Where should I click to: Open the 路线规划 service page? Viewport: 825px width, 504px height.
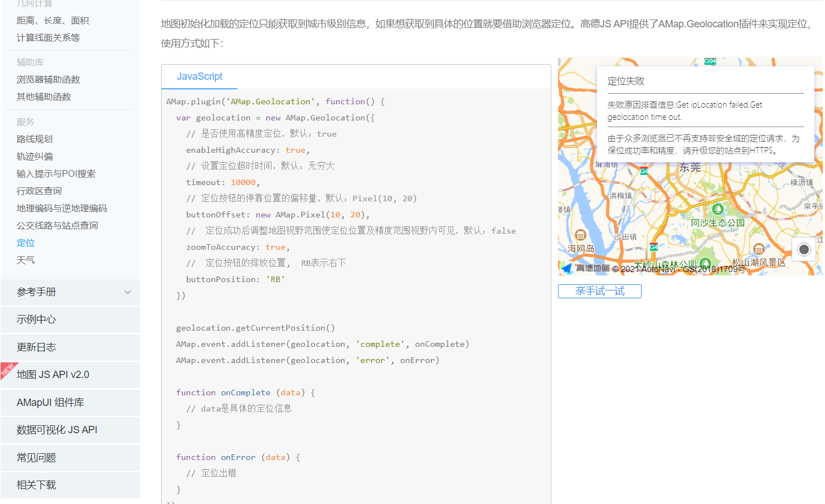click(35, 139)
